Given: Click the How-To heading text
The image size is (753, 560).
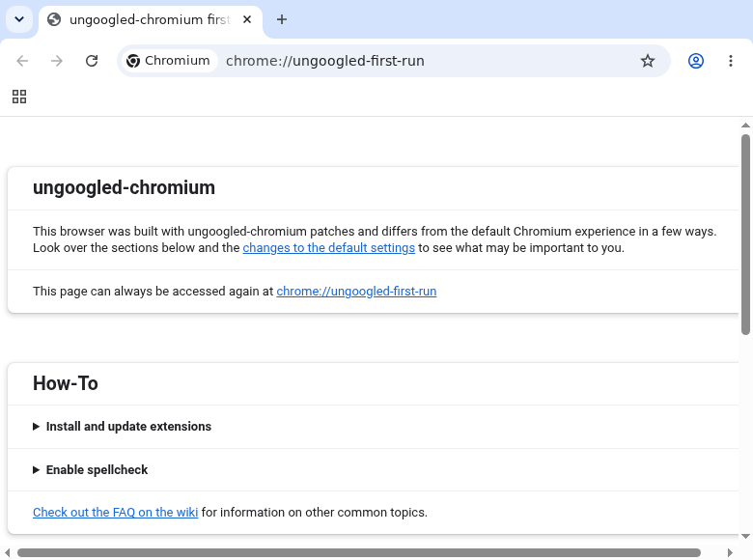Looking at the screenshot, I should pos(66,383).
